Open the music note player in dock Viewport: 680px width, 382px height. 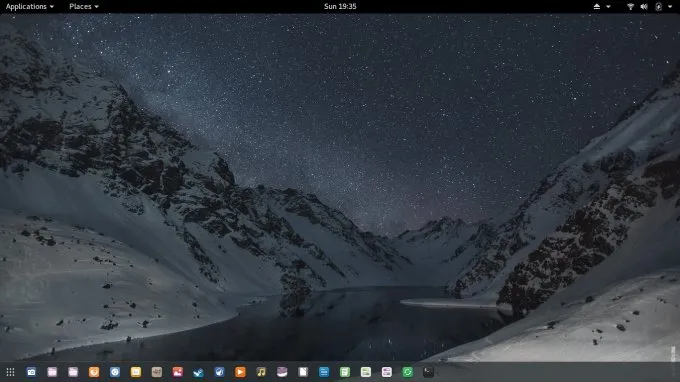(261, 372)
